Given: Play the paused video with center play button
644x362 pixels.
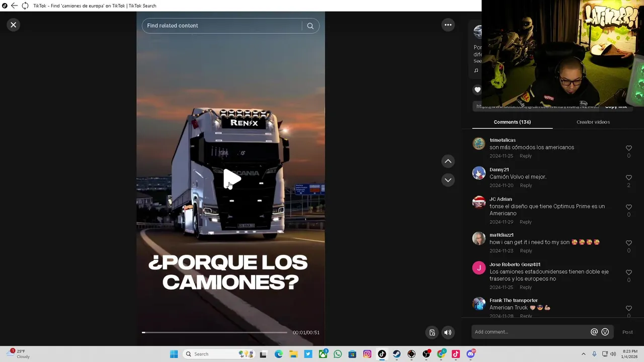Looking at the screenshot, I should (x=231, y=179).
